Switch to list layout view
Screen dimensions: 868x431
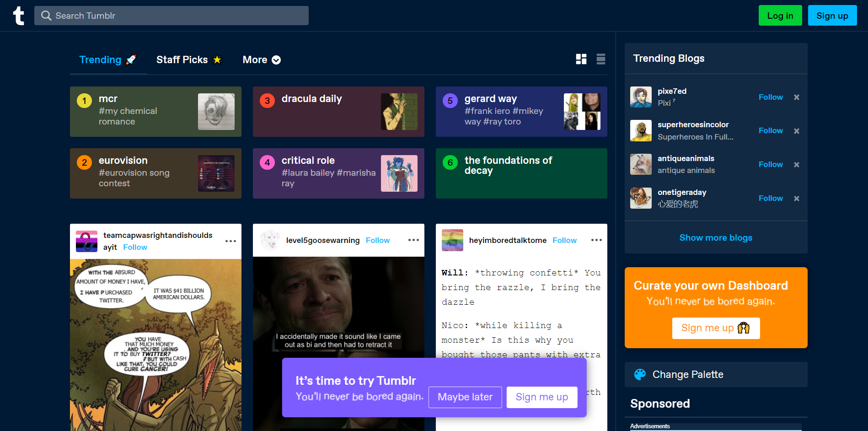[x=601, y=59]
